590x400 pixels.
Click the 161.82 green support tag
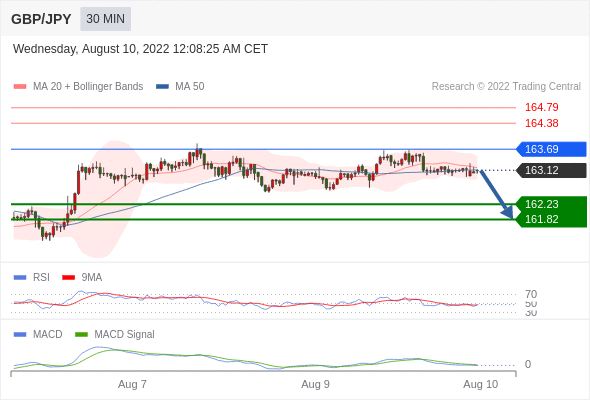[551, 219]
